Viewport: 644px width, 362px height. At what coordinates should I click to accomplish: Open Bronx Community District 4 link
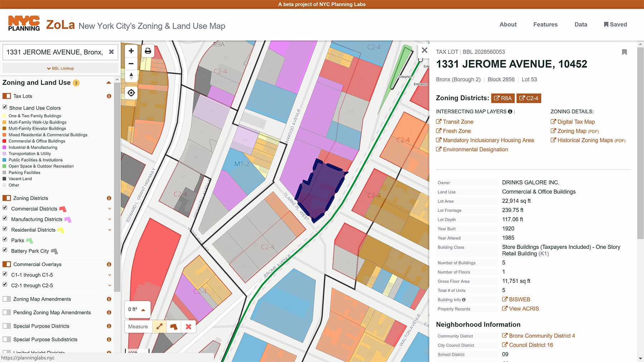coord(538,336)
